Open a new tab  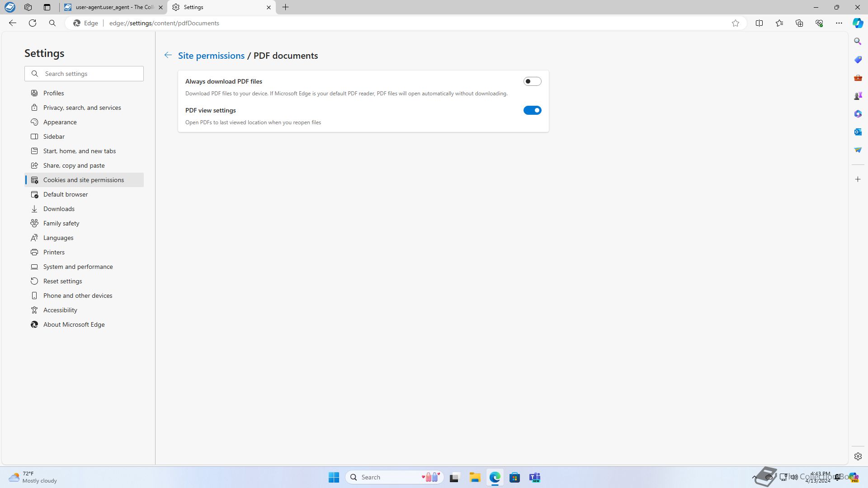[285, 7]
